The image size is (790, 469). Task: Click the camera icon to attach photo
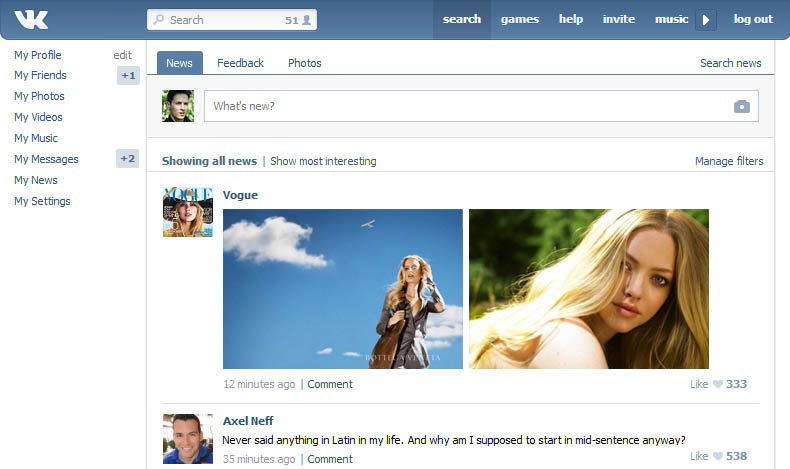(741, 106)
